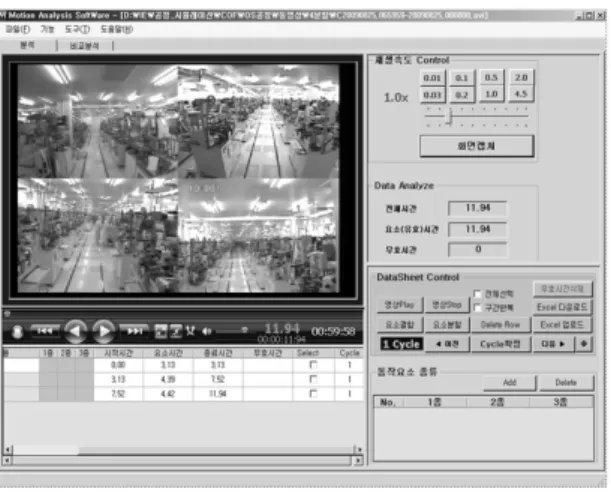Click the second square view icon in player
The image size is (611, 492).
176,331
